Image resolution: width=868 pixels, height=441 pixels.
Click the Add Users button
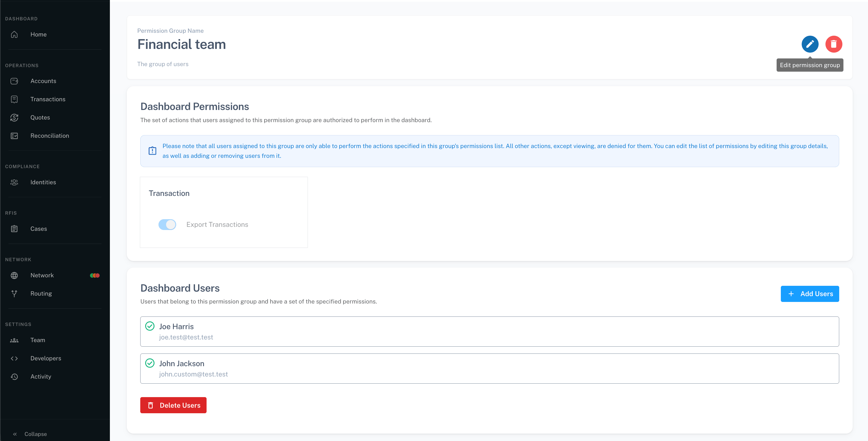[x=810, y=294]
